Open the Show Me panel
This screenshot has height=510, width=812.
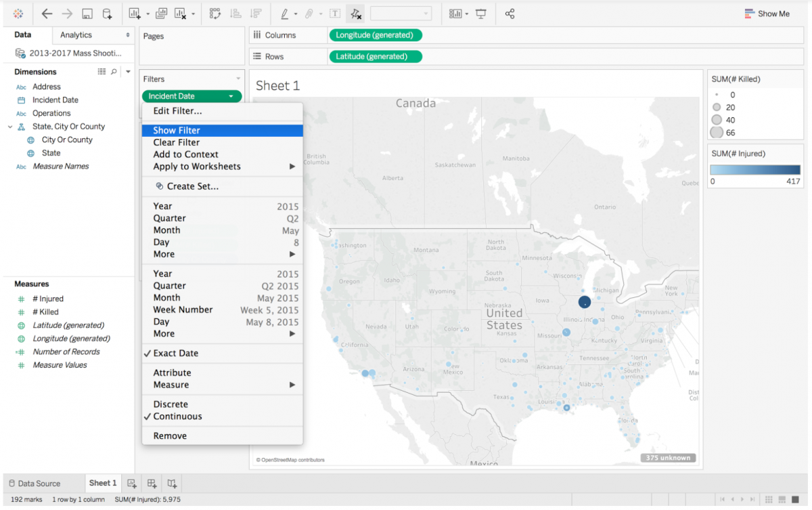pyautogui.click(x=767, y=13)
